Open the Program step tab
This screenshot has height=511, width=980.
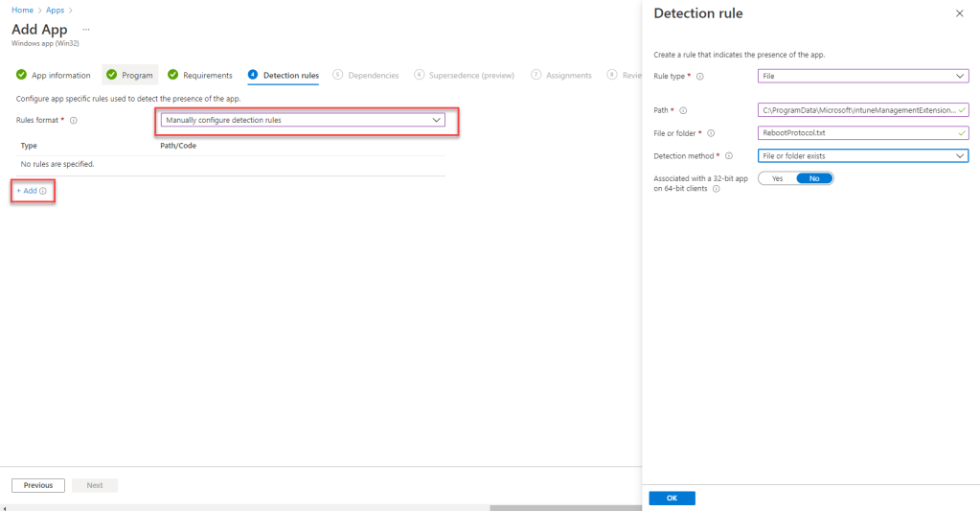pyautogui.click(x=129, y=75)
